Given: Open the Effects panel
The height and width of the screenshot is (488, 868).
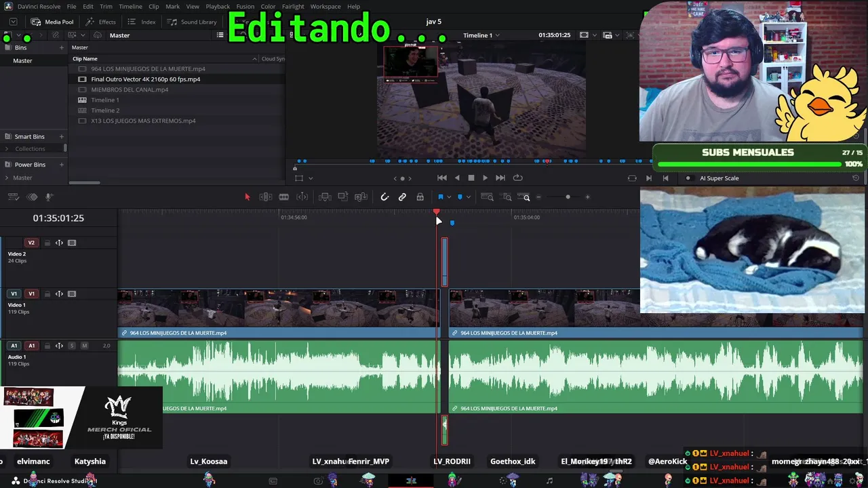Looking at the screenshot, I should tap(100, 22).
